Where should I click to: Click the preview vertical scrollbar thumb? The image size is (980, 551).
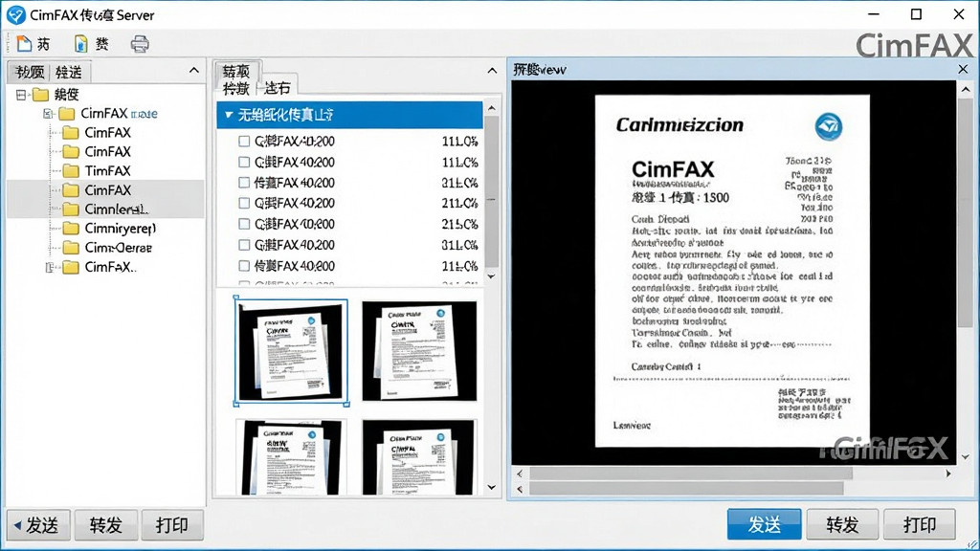[966, 212]
